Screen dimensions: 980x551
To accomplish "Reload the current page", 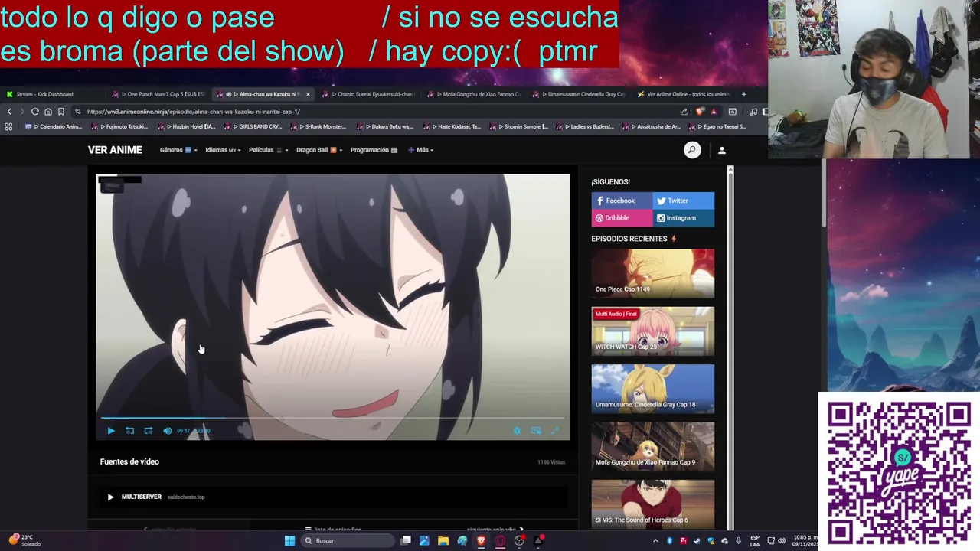I will pos(34,112).
